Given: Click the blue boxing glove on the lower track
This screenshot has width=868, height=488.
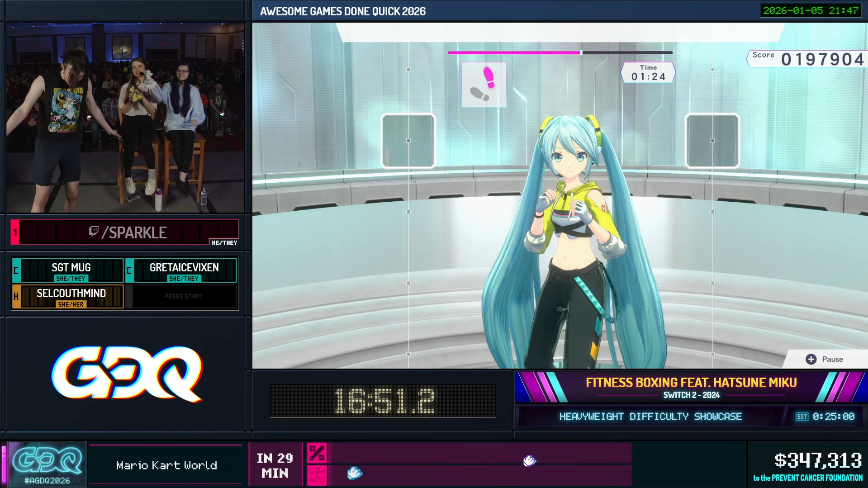Looking at the screenshot, I should pos(355,473).
